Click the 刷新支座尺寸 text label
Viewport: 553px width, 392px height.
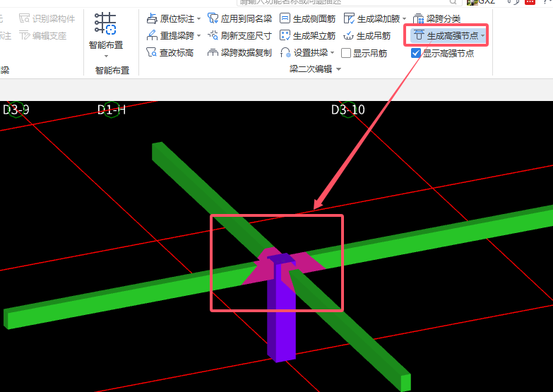click(x=246, y=35)
